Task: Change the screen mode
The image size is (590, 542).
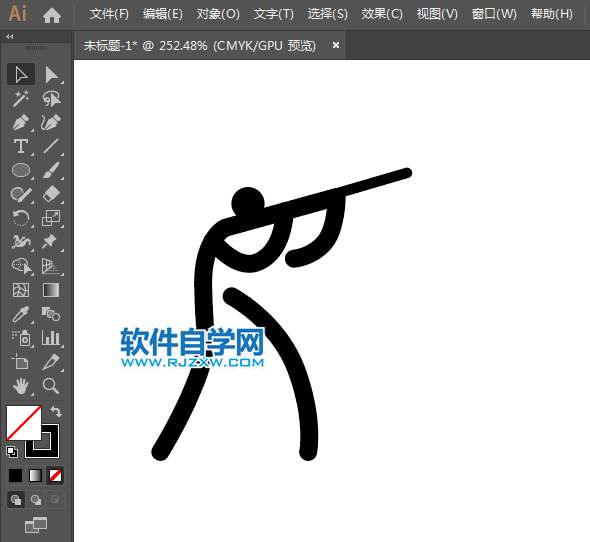Action: coord(36,525)
